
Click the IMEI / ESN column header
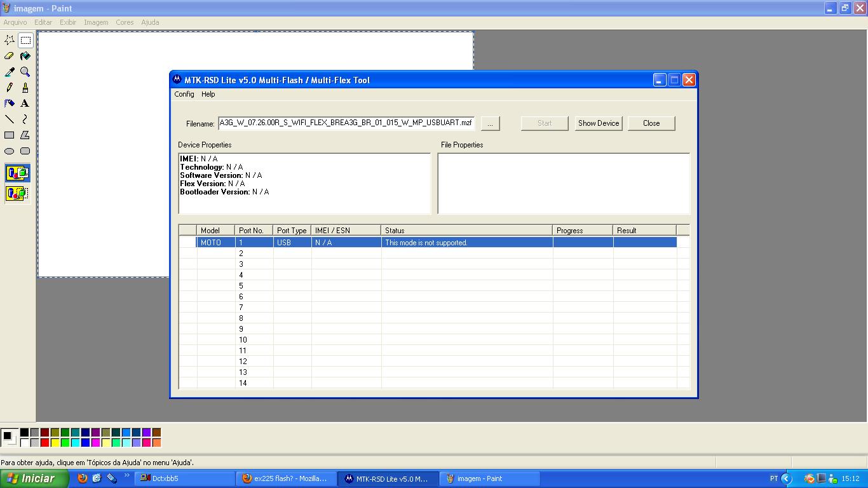click(346, 230)
